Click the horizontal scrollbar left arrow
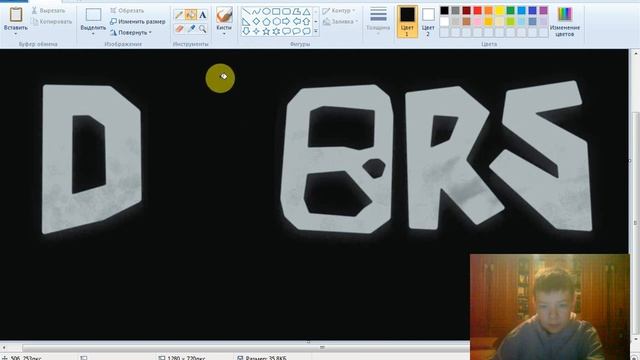Image resolution: width=640 pixels, height=360 pixels. click(x=4, y=347)
